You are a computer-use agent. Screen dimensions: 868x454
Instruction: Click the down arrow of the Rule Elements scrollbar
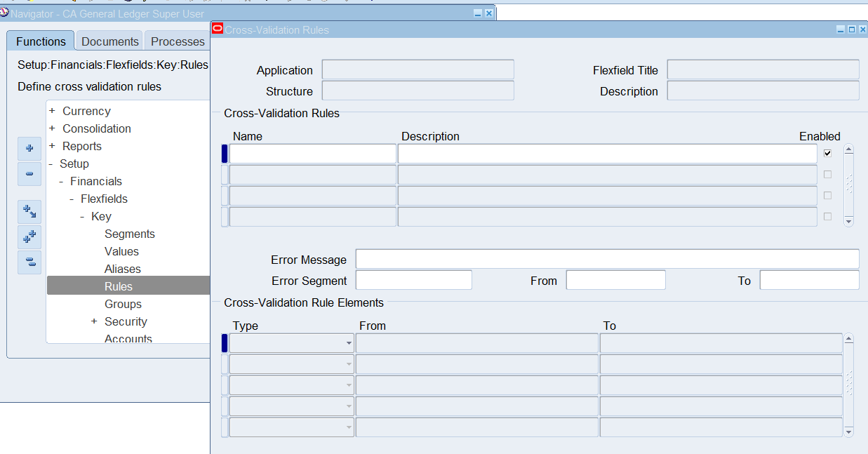(848, 432)
